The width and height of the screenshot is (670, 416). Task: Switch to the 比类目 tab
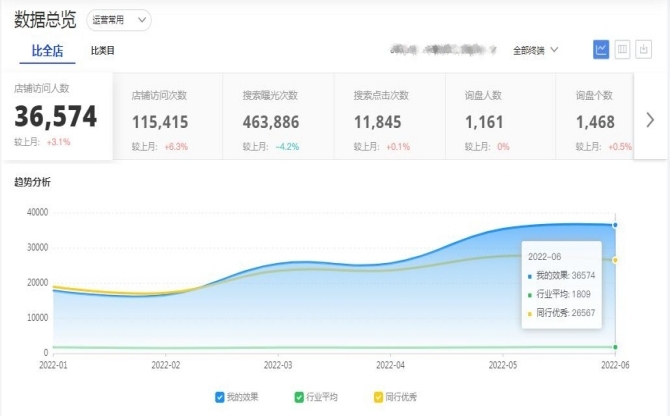(102, 50)
